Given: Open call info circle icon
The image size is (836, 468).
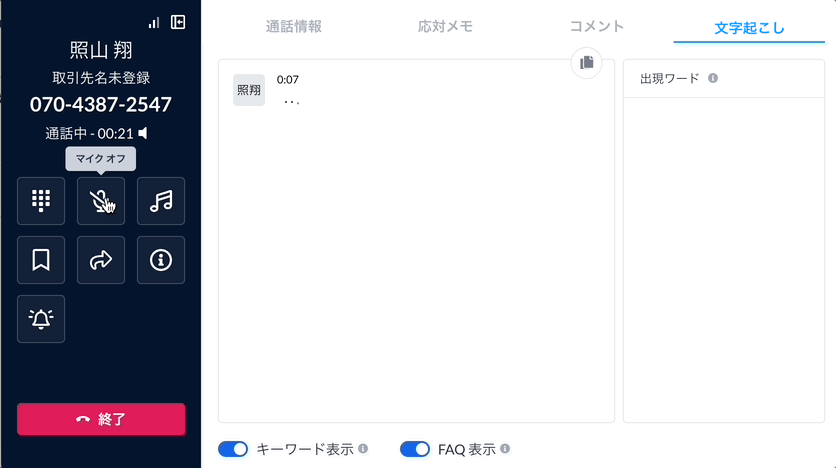Looking at the screenshot, I should click(161, 260).
